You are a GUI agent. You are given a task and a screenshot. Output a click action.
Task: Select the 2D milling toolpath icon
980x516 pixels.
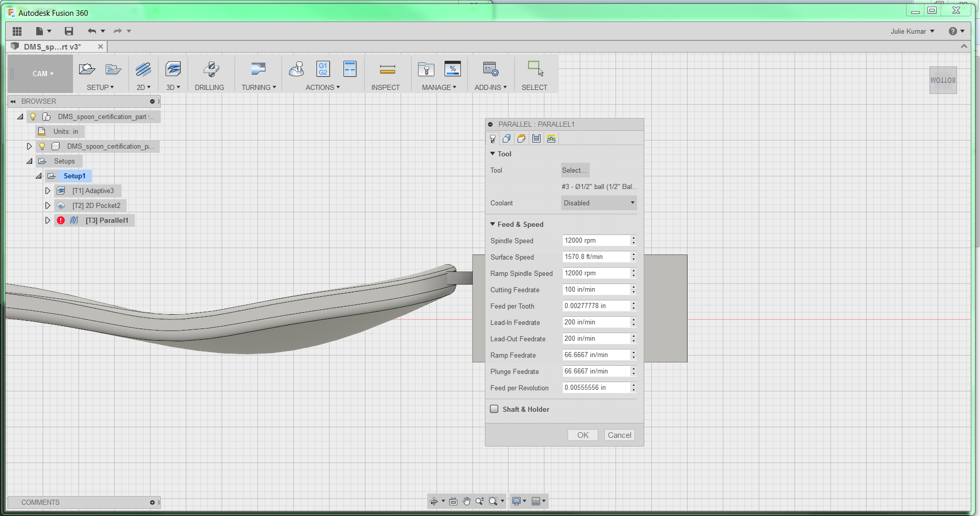click(x=143, y=69)
